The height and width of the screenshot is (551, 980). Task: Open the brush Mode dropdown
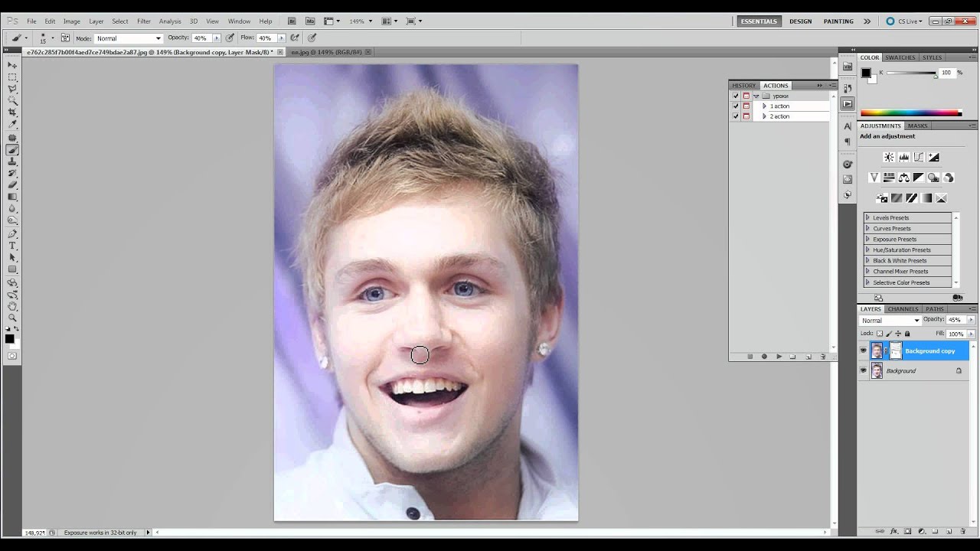(x=129, y=38)
